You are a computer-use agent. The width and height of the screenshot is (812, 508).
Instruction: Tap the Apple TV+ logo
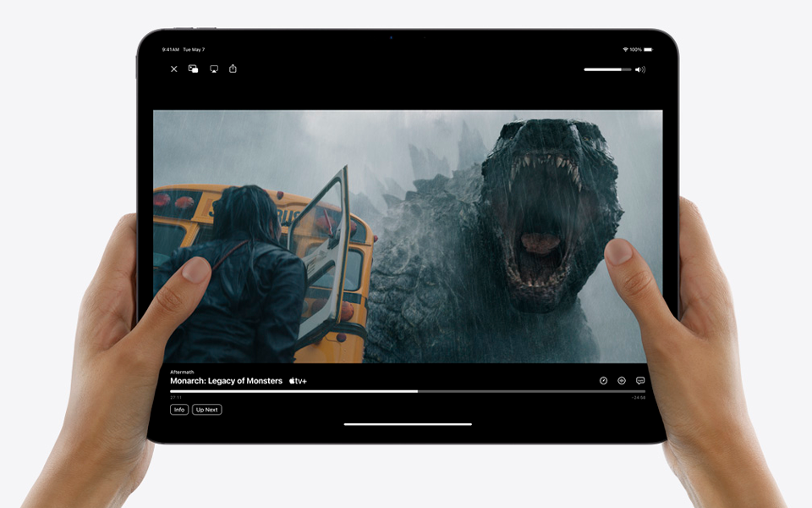click(298, 381)
